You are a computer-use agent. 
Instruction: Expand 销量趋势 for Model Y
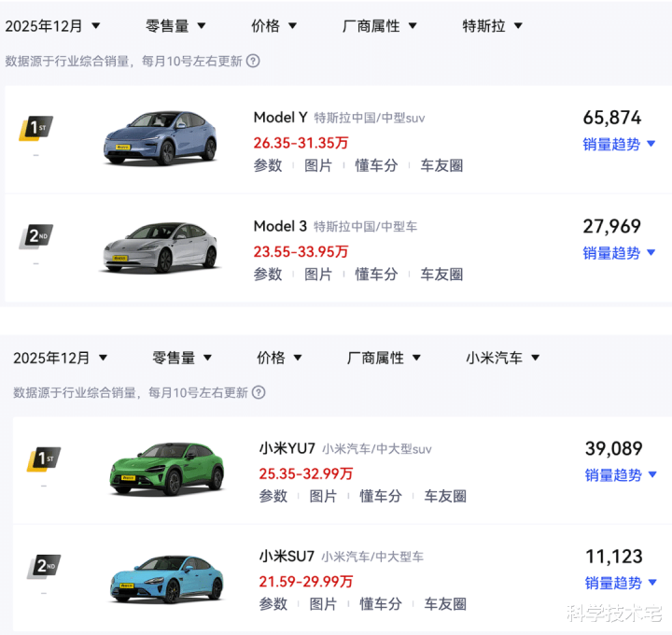pyautogui.click(x=620, y=145)
